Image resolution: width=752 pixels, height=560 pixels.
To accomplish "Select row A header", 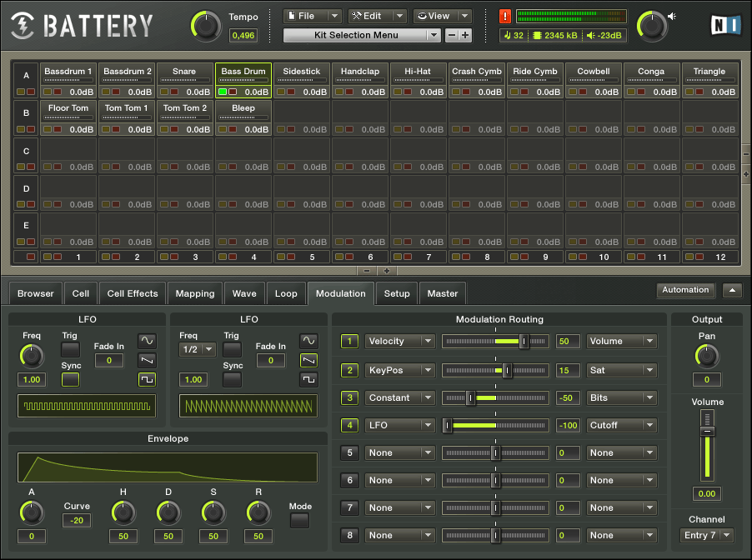I will click(x=26, y=80).
